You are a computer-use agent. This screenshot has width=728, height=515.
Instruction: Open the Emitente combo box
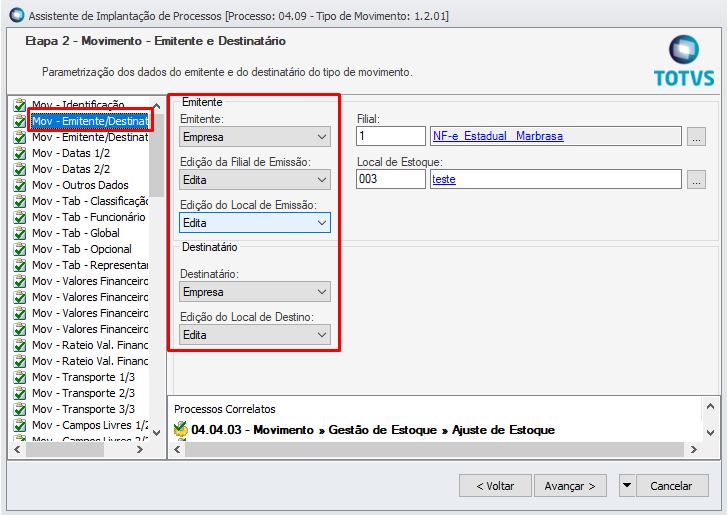tap(255, 137)
